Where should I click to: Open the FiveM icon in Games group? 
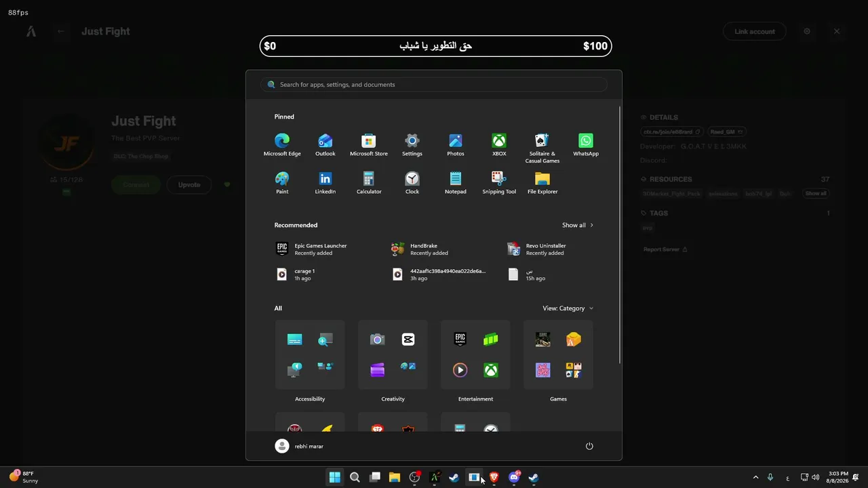pyautogui.click(x=574, y=340)
